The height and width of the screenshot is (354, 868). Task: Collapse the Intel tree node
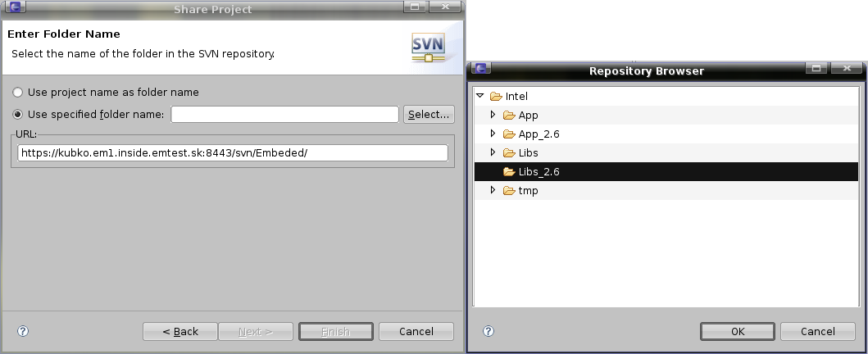pyautogui.click(x=480, y=96)
